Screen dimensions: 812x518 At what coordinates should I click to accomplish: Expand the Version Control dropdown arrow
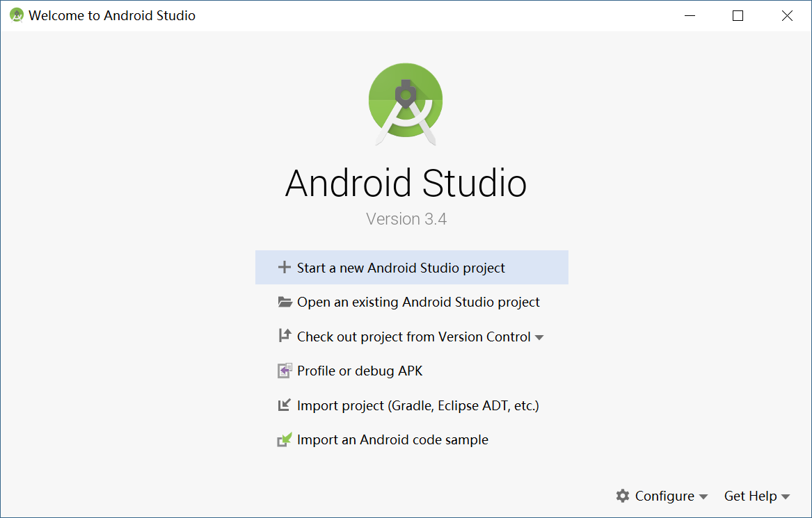[539, 338]
